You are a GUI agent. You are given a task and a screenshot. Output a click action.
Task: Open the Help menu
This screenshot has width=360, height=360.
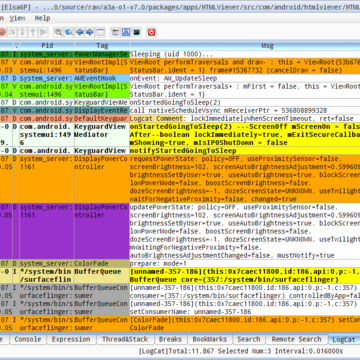click(42, 18)
